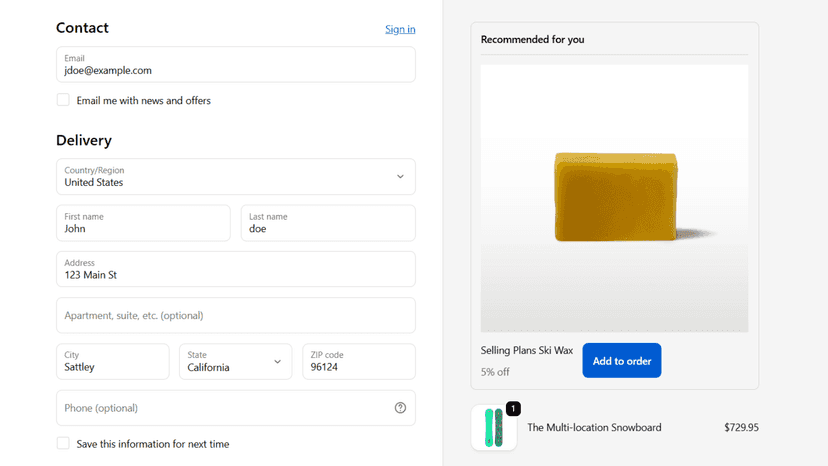Click the Apartment, suite, etc. field
This screenshot has width=828, height=466.
tap(236, 315)
